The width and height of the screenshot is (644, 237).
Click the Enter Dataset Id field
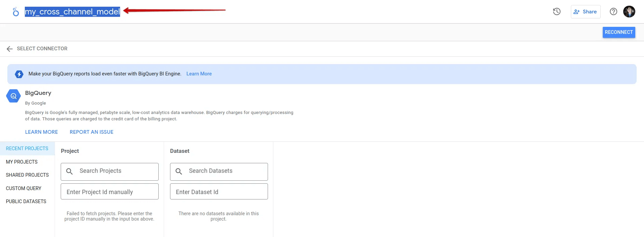tap(219, 191)
